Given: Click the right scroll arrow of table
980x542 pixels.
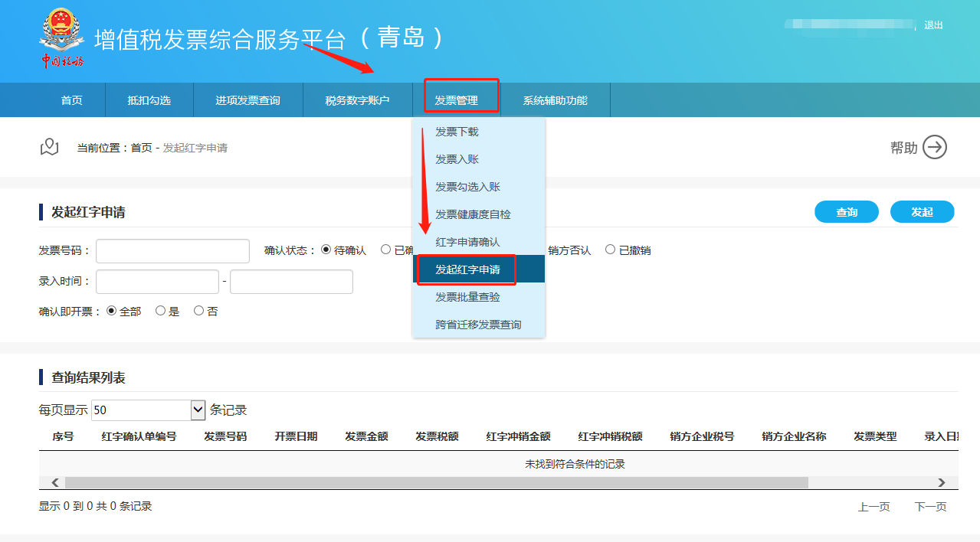Looking at the screenshot, I should (942, 483).
